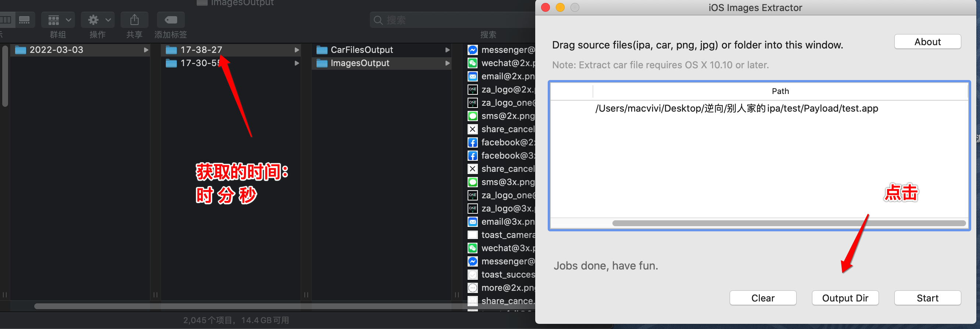
Task: Click the path table horizontal scrollbar
Action: point(788,223)
